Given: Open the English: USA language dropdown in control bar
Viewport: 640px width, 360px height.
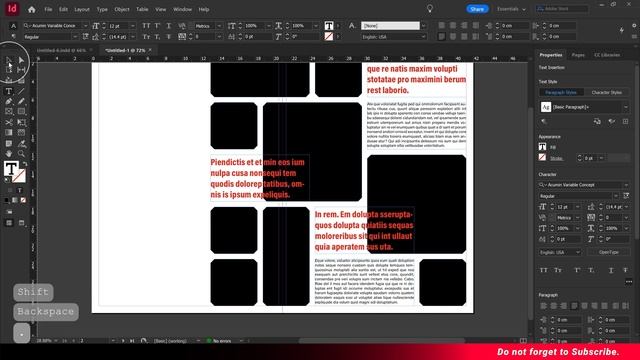Looking at the screenshot, I should [x=423, y=37].
